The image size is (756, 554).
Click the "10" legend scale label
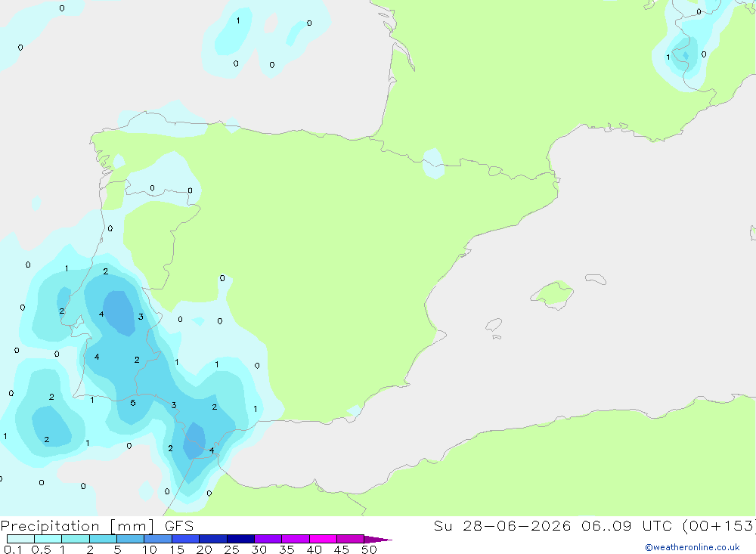pos(150,549)
